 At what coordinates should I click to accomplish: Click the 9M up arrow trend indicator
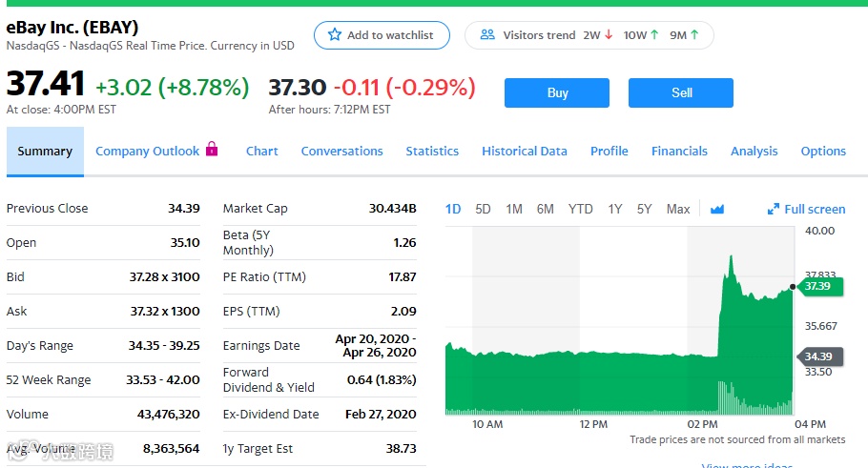(x=694, y=35)
